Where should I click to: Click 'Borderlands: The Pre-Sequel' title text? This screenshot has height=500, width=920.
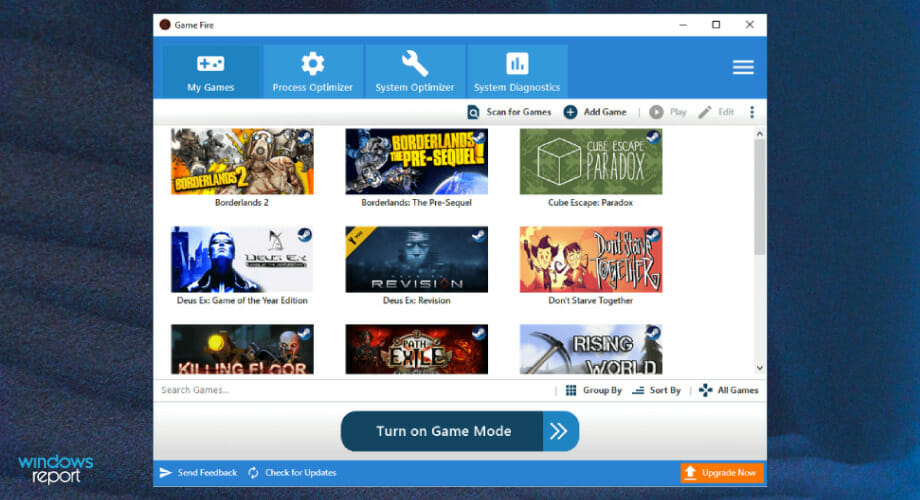417,202
